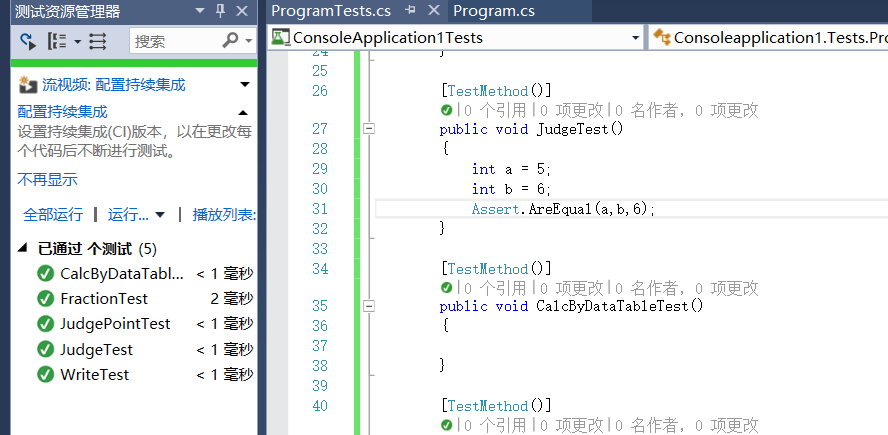This screenshot has height=435, width=888.
Task: Expand the group-by dropdown arrow
Action: (78, 41)
